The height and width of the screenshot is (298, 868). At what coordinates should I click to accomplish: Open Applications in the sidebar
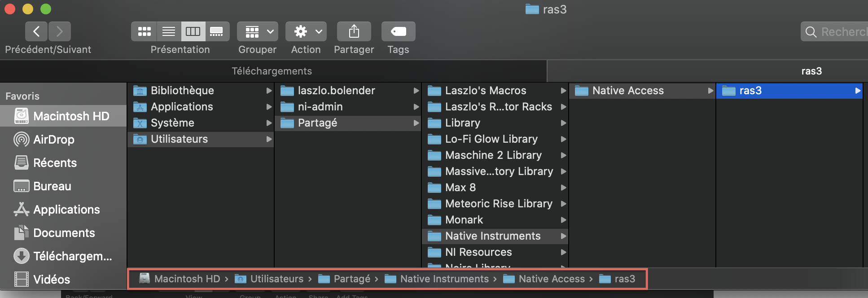(63, 210)
